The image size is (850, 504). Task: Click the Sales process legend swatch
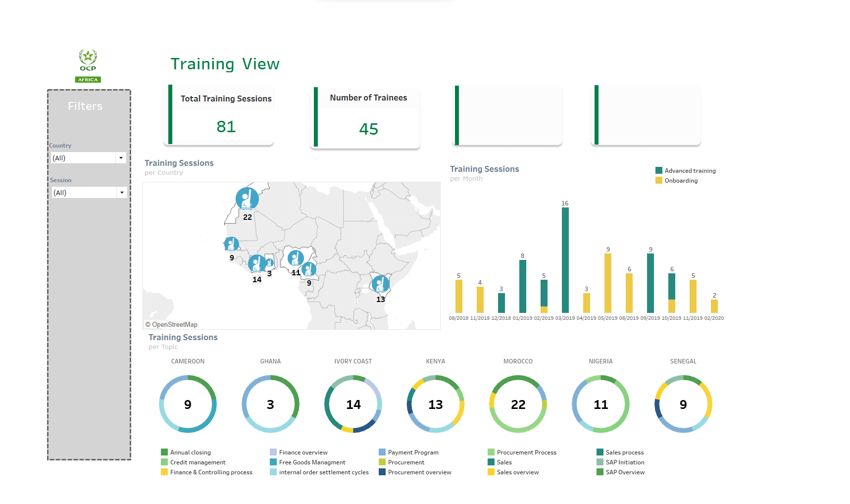pos(600,452)
